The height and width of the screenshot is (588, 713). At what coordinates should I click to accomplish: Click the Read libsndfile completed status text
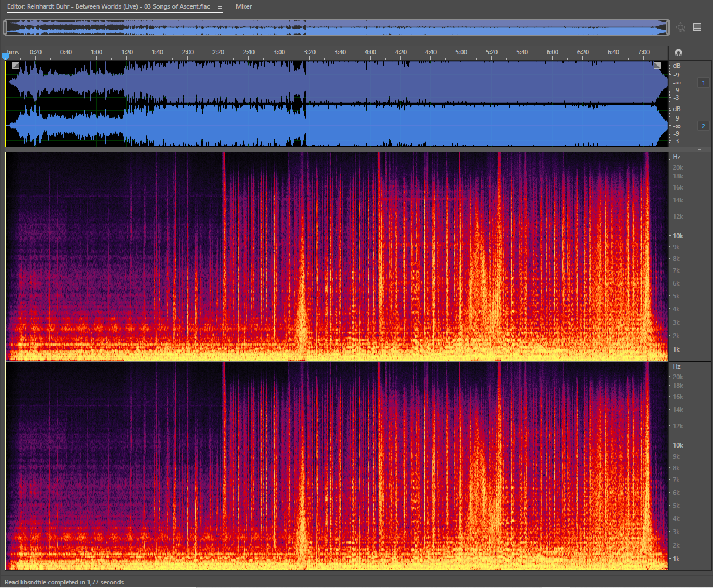click(64, 582)
